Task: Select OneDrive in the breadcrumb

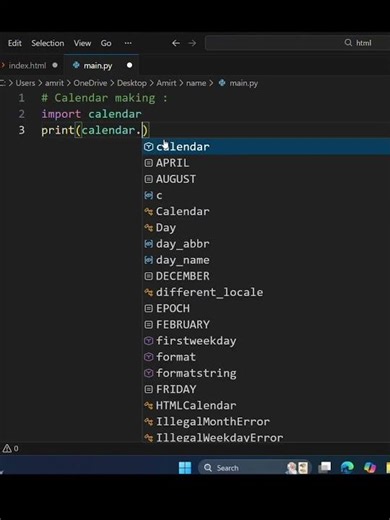Action: click(90, 83)
